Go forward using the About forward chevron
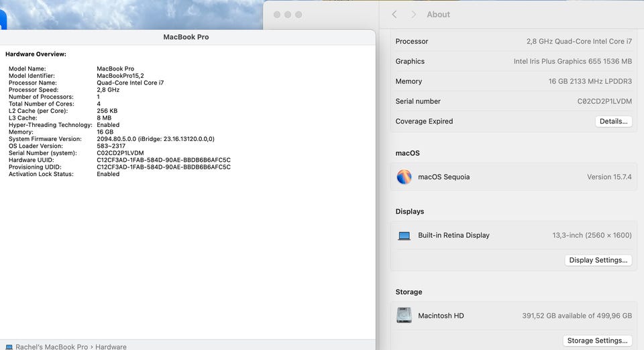 tap(414, 14)
